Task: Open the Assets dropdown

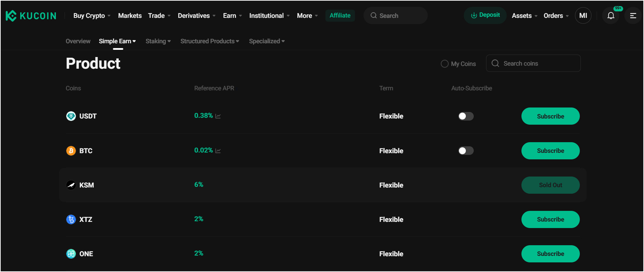Action: click(x=524, y=16)
